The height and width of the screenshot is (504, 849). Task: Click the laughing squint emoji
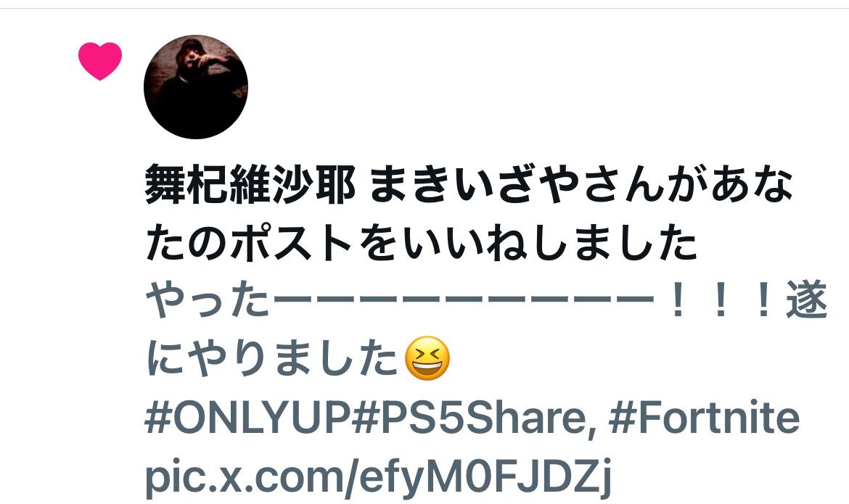click(427, 358)
